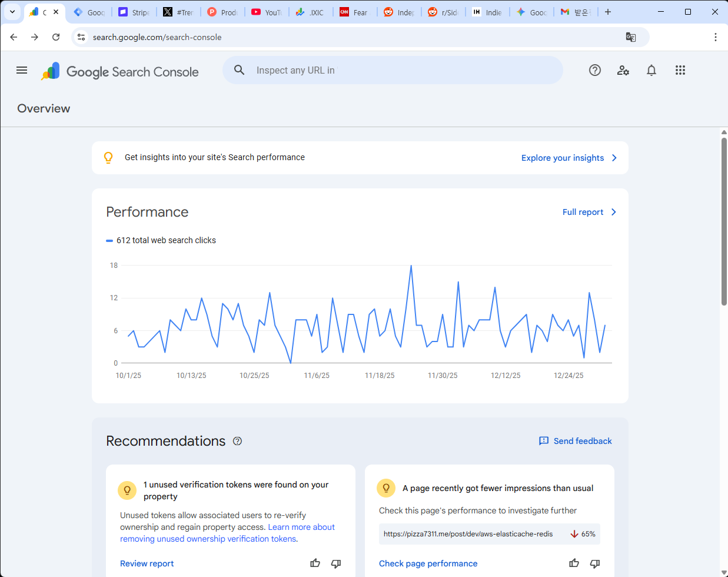
Task: Click the Recommendations help info icon
Action: pyautogui.click(x=238, y=441)
